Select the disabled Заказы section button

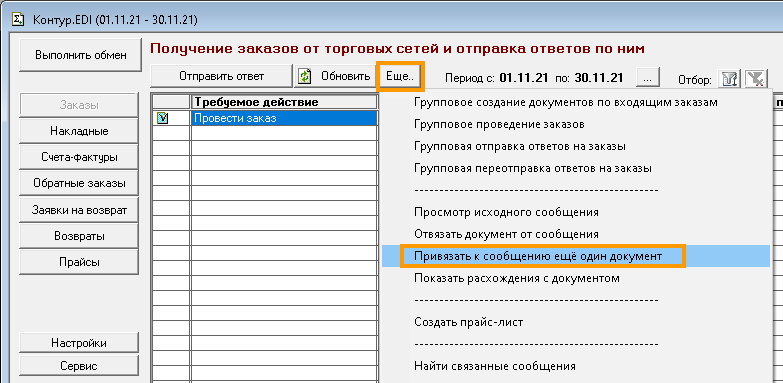tap(79, 105)
